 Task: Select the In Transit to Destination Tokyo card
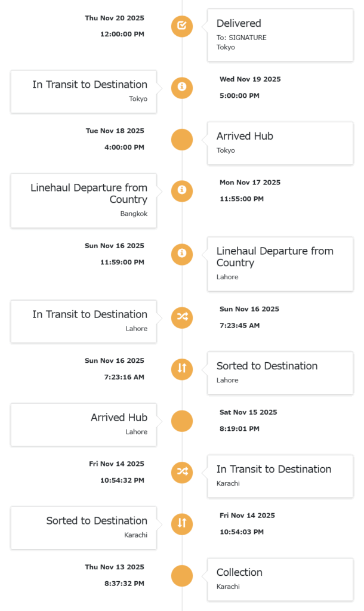click(84, 91)
